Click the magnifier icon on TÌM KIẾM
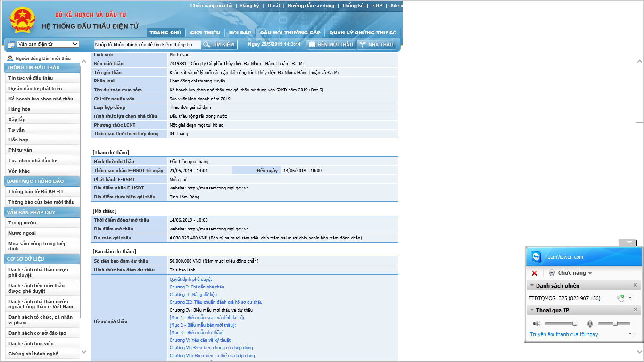Screen dimensions: 644x362 206,44
